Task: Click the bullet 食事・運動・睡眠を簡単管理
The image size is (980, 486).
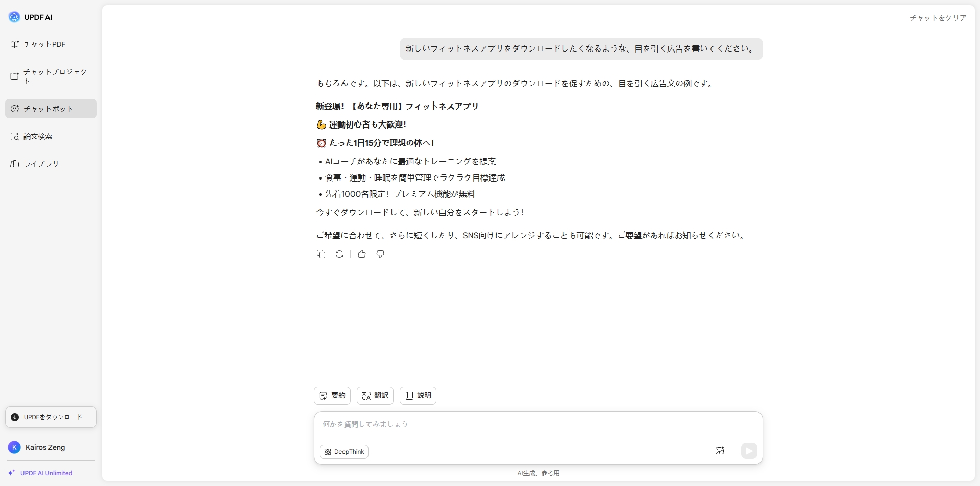Action: tap(415, 177)
